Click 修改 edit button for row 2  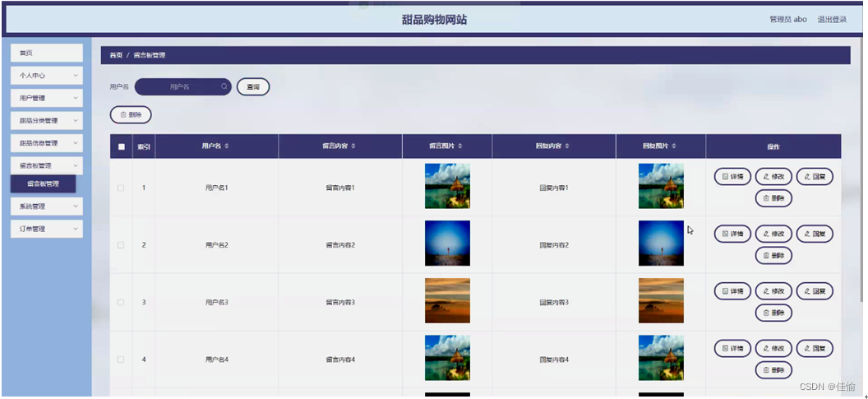pyautogui.click(x=773, y=234)
